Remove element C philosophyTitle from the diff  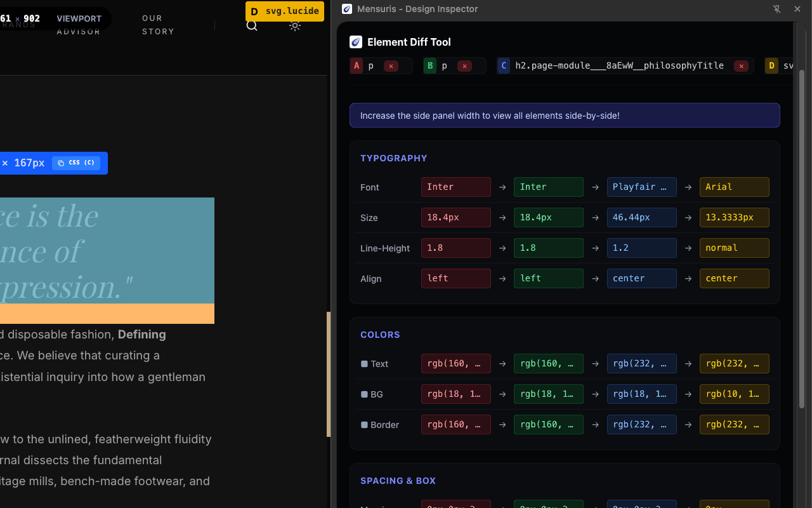pos(741,66)
